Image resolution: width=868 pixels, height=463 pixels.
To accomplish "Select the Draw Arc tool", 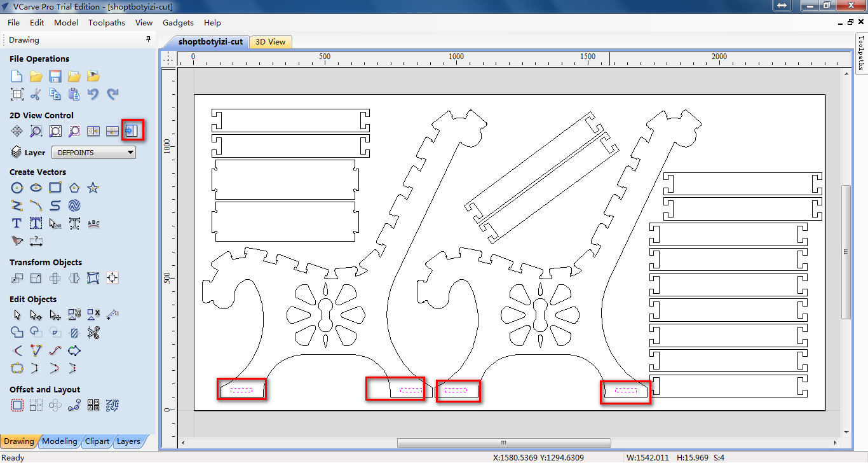I will pos(36,205).
